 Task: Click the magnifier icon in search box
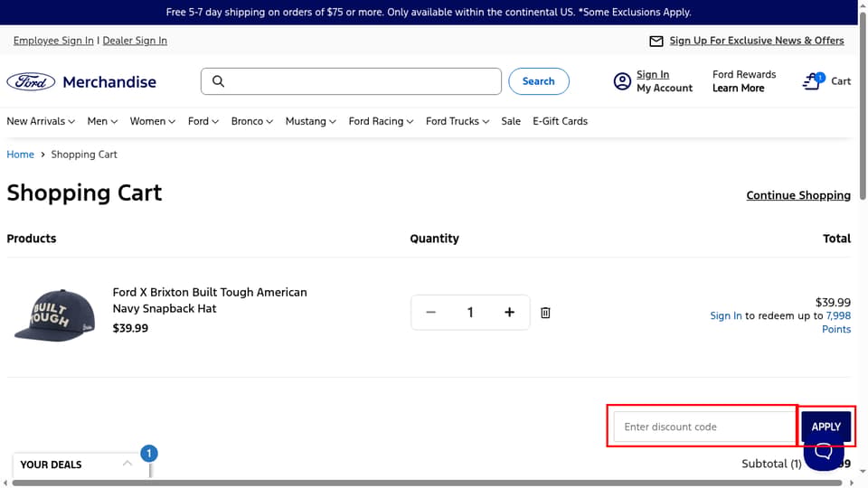[218, 81]
